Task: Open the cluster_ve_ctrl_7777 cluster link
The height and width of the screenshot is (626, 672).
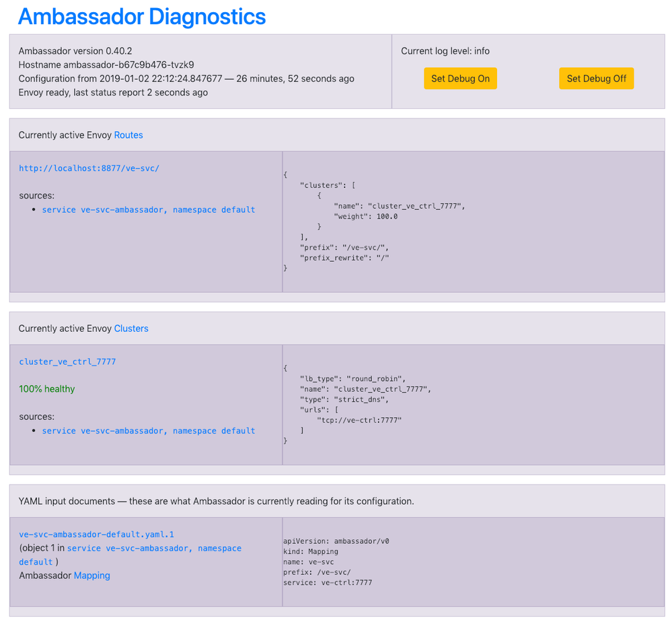Action: pyautogui.click(x=67, y=361)
